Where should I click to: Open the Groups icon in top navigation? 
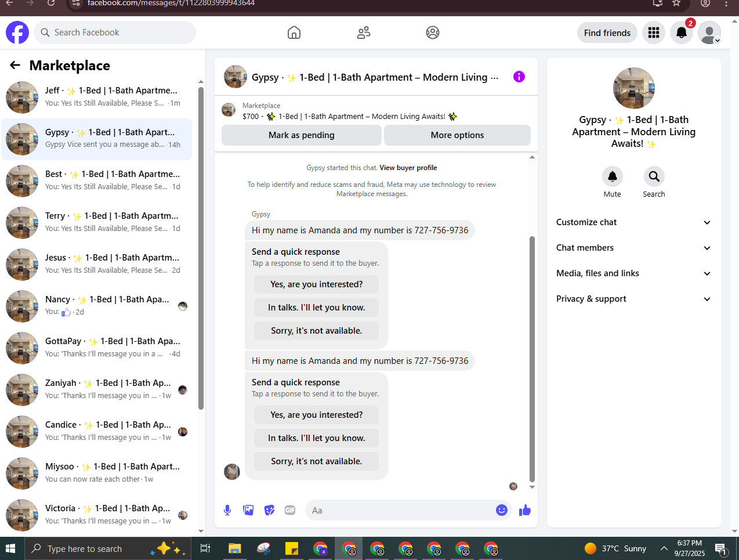click(x=433, y=32)
